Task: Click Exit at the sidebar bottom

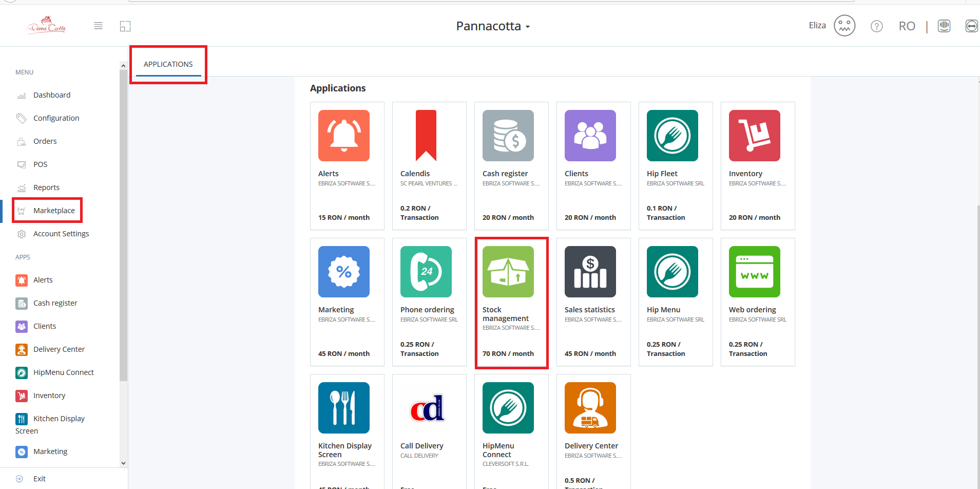Action: coord(39,479)
